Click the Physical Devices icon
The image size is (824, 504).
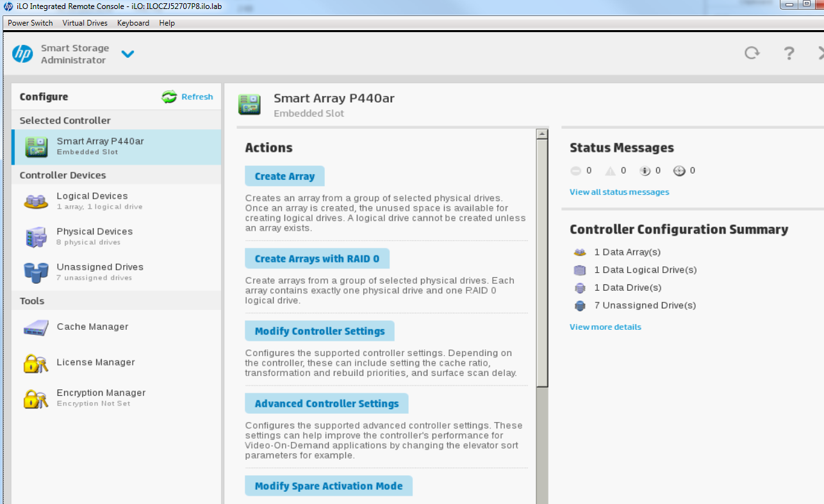[36, 237]
